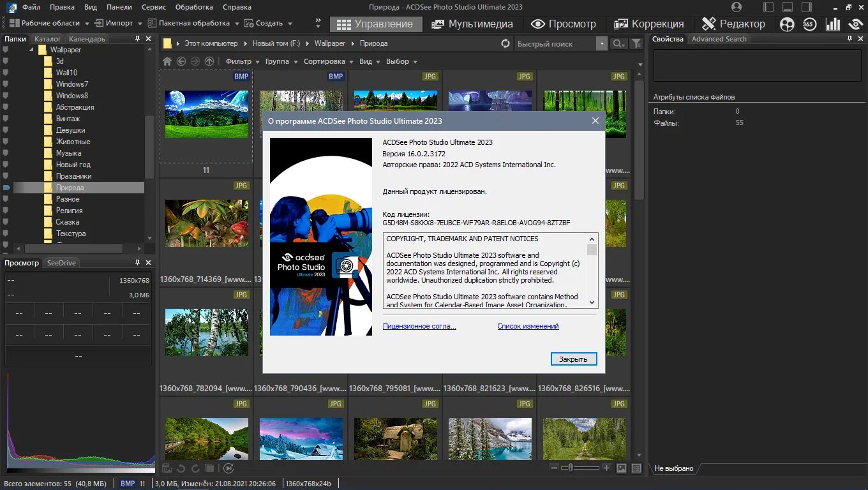Click the film reel mode icon
Viewport: 868px width, 490px height.
[788, 24]
